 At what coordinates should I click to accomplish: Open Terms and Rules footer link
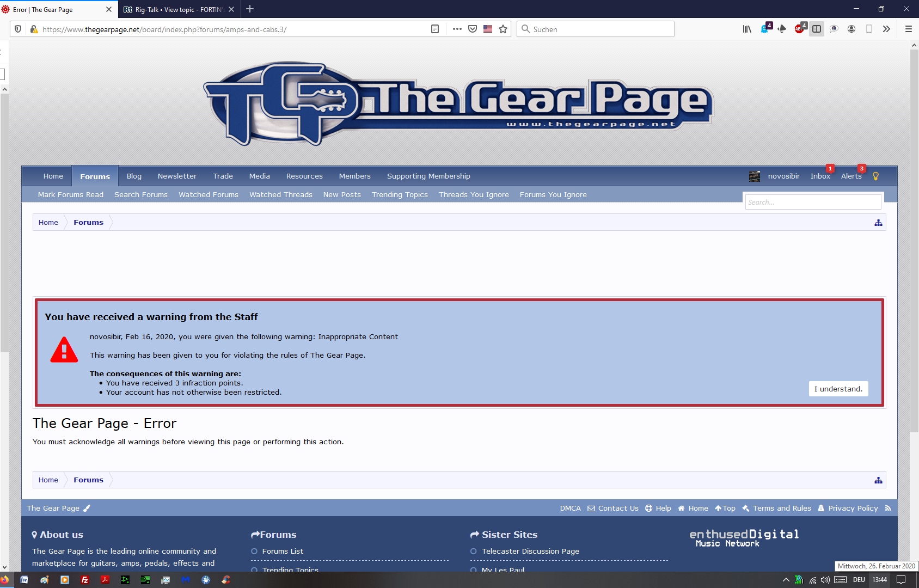pos(776,508)
